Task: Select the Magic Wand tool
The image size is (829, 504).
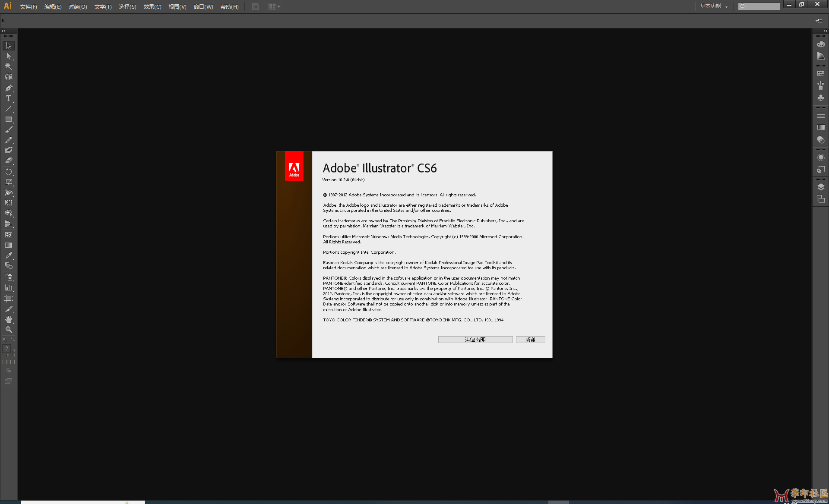Action: tap(8, 66)
